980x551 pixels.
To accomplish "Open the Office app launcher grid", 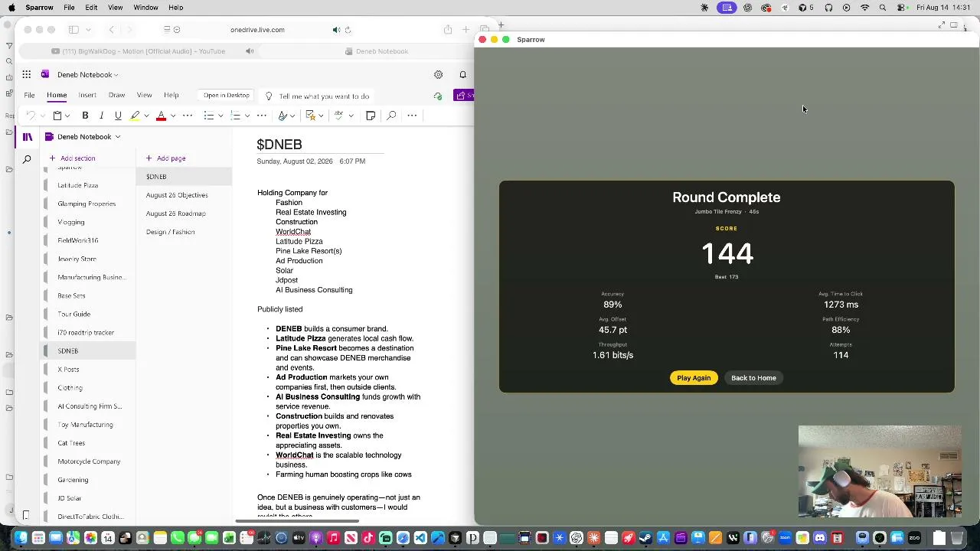I will [27, 74].
